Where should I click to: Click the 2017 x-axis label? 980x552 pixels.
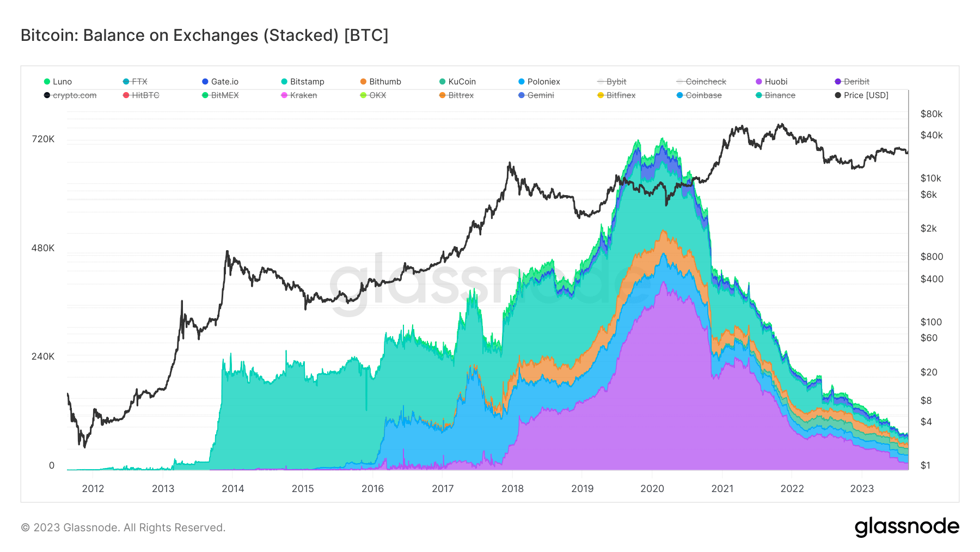[x=443, y=489]
